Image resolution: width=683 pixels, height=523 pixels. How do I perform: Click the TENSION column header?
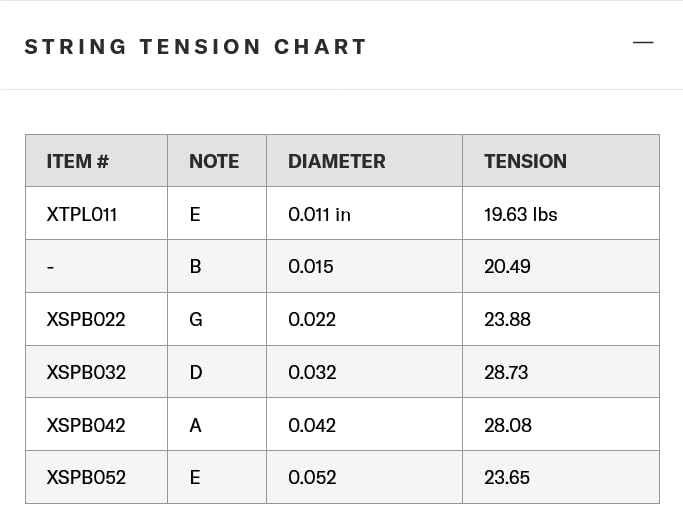[x=525, y=161]
